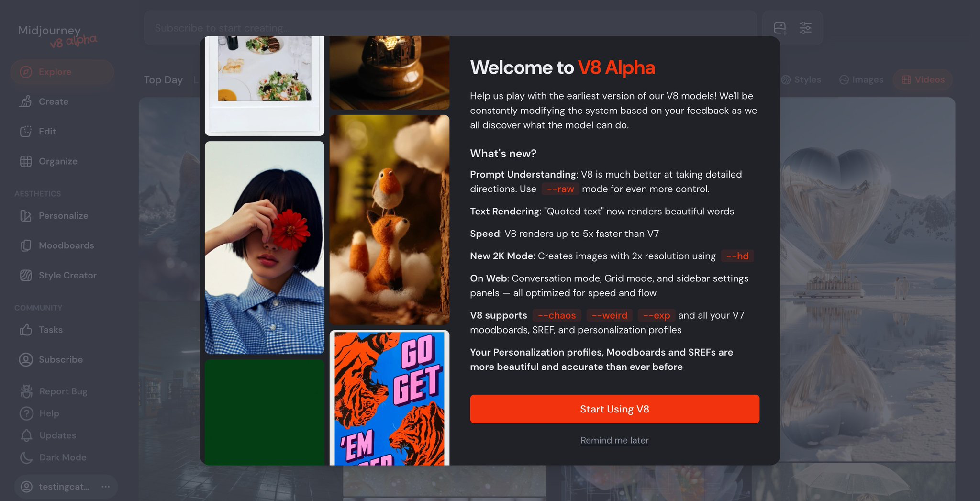Click the Style Creator icon
Image resolution: width=980 pixels, height=501 pixels.
[x=26, y=275]
